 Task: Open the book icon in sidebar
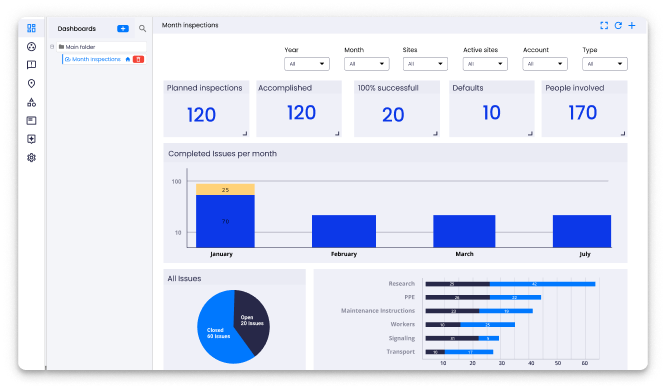(x=31, y=65)
